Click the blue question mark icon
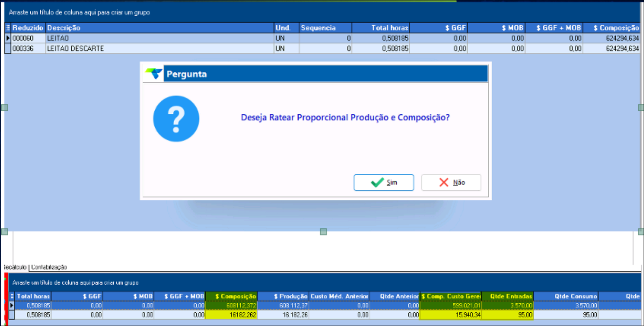Viewport: 644px width, 326px height. [176, 119]
